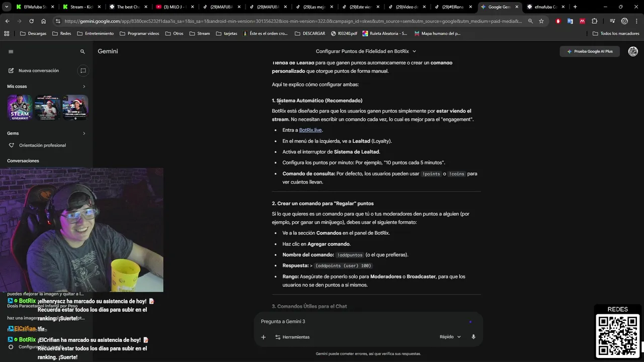Click heading 1. Sistema Automático (Recomendado)

point(317,101)
